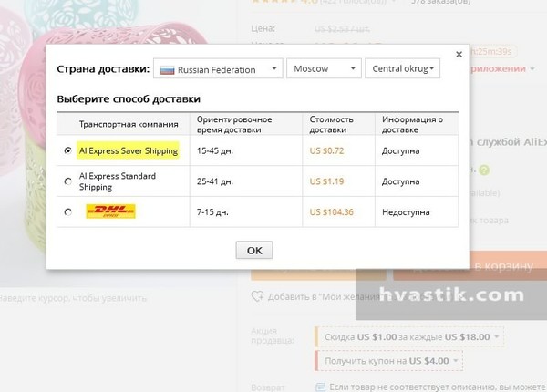This screenshot has height=392, width=547.
Task: Click the Информация о доставке header
Action: (412, 125)
